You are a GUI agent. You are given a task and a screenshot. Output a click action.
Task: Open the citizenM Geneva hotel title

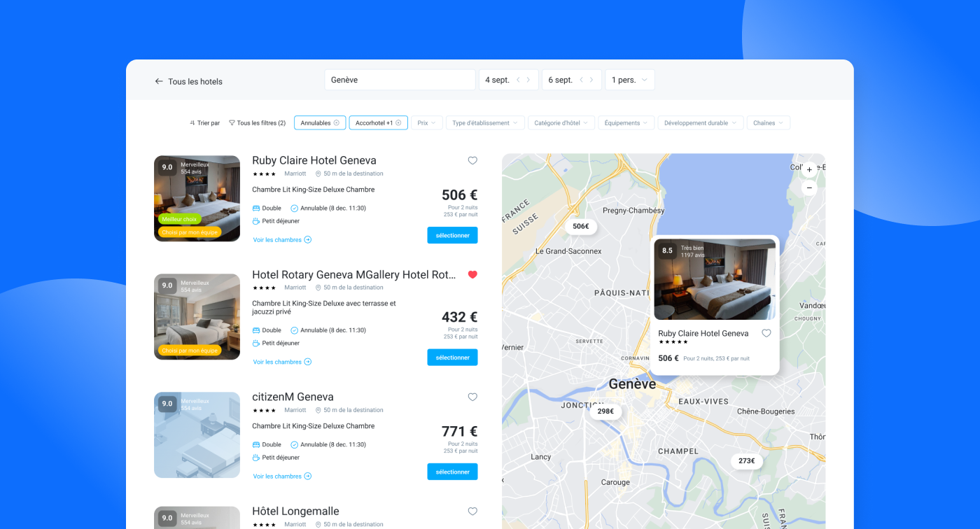[293, 397]
